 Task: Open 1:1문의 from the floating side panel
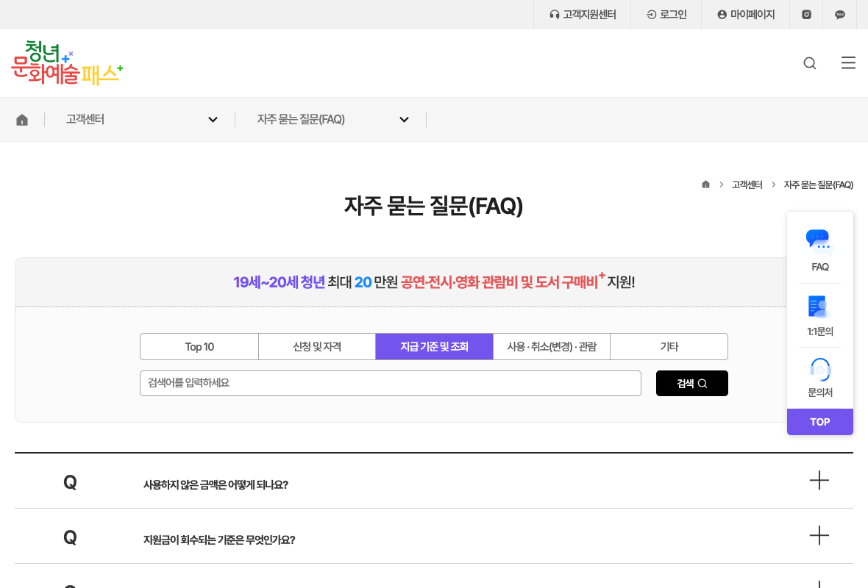820,316
